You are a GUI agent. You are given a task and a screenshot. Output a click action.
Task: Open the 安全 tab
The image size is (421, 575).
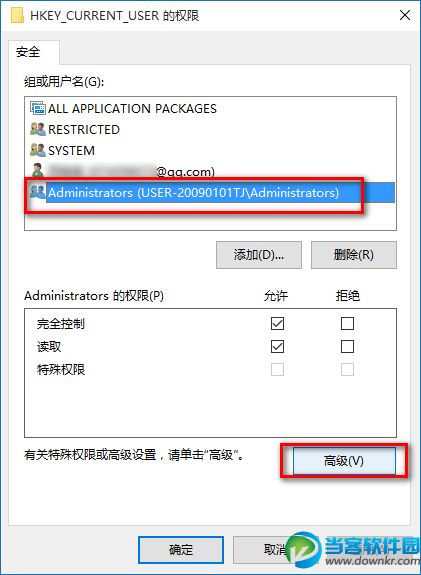tap(28, 52)
